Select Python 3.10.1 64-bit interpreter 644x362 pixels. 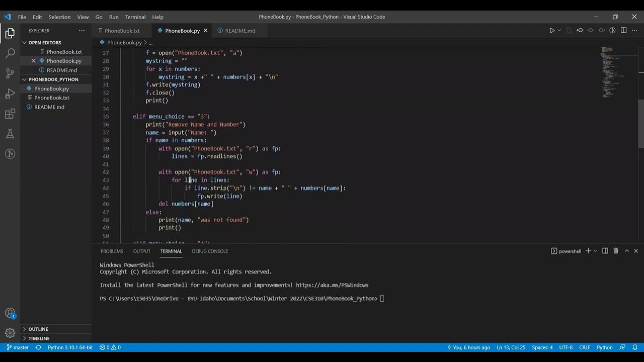(x=70, y=347)
